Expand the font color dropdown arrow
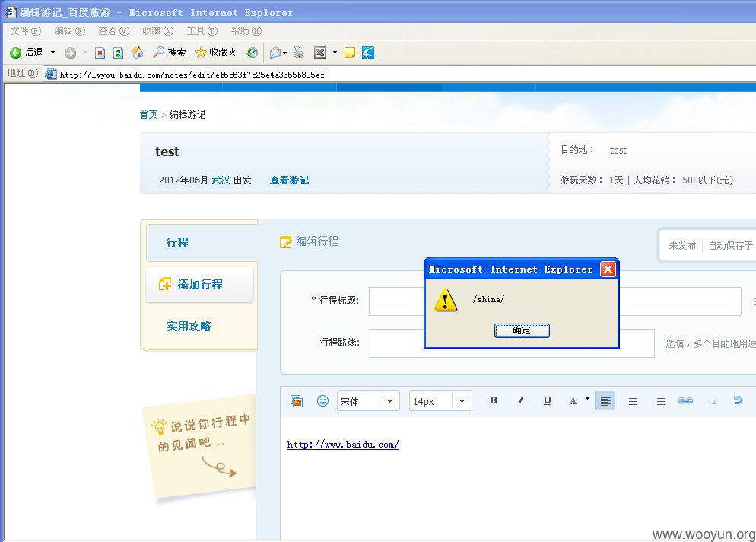The width and height of the screenshot is (756, 542). 587,399
